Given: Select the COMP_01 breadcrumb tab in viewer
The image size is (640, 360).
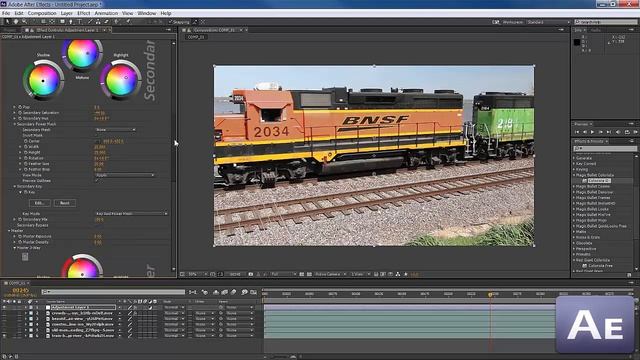Looking at the screenshot, I should pos(196,37).
